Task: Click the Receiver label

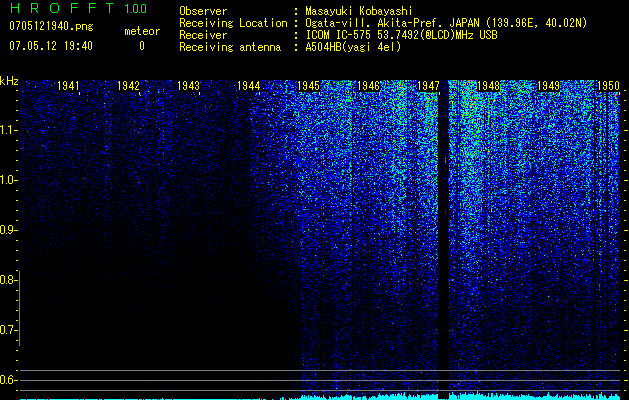Action: point(203,35)
